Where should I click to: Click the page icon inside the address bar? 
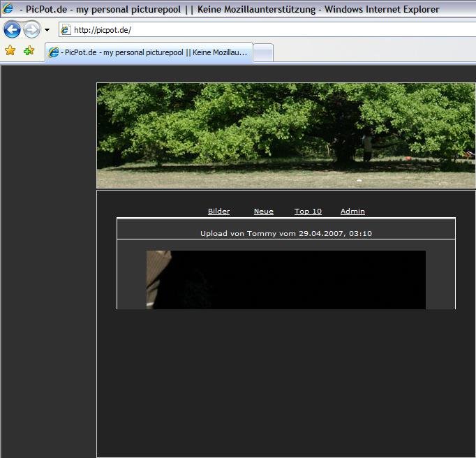[x=66, y=30]
